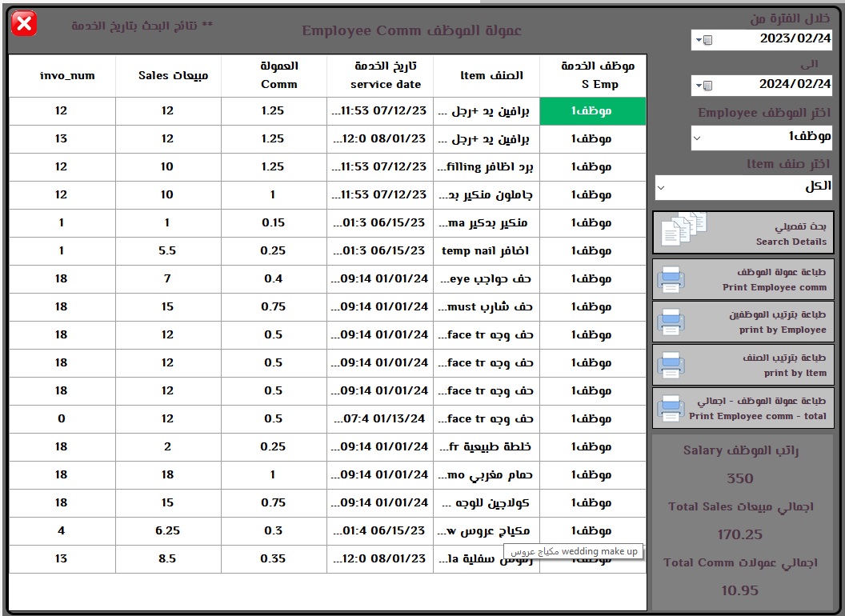The image size is (845, 616).
Task: Select the item cell 'منكير بدكير ma'
Action: (x=487, y=223)
